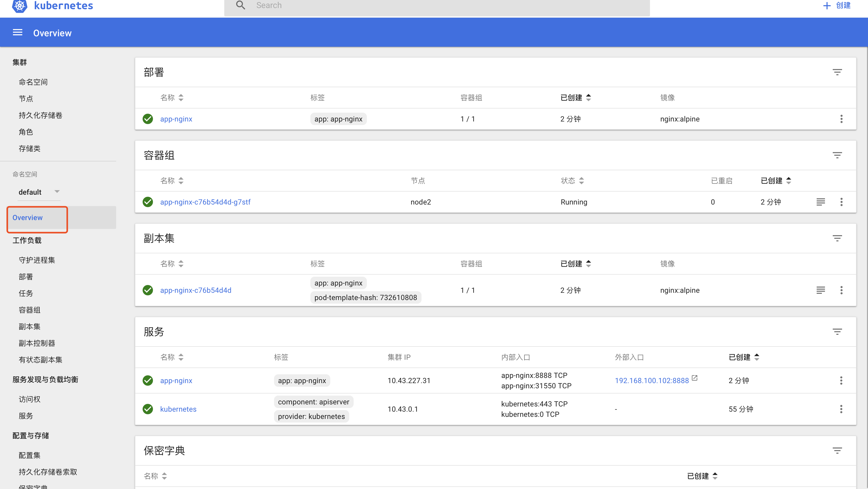Viewport: 868px width, 489px height.
Task: Open actions menu for kubernetes service row
Action: tap(841, 409)
